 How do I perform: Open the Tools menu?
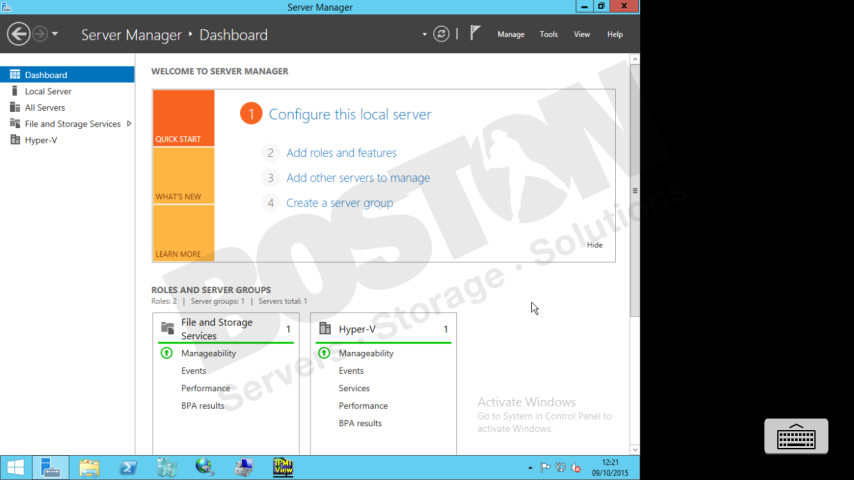pyautogui.click(x=548, y=34)
